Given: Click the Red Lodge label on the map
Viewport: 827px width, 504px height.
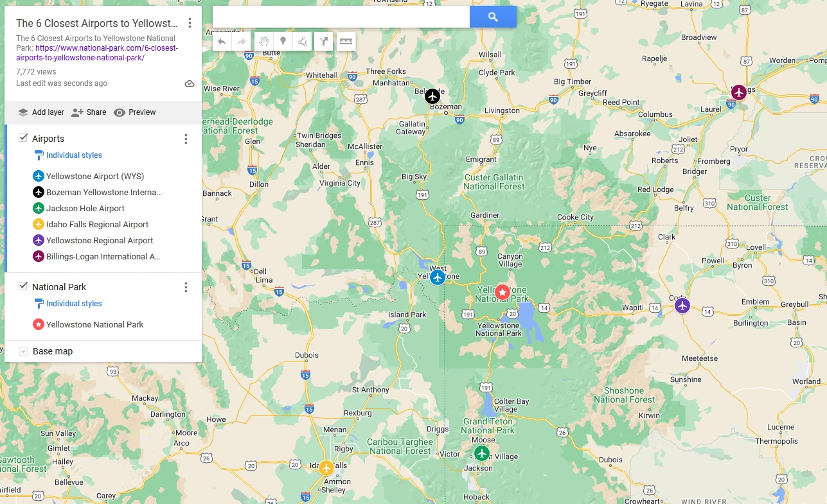Looking at the screenshot, I should pos(655,189).
